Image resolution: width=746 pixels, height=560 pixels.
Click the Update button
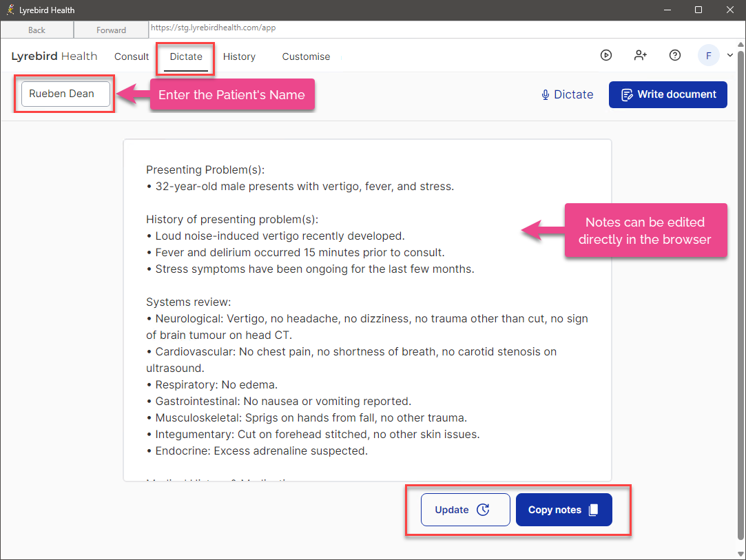[465, 510]
